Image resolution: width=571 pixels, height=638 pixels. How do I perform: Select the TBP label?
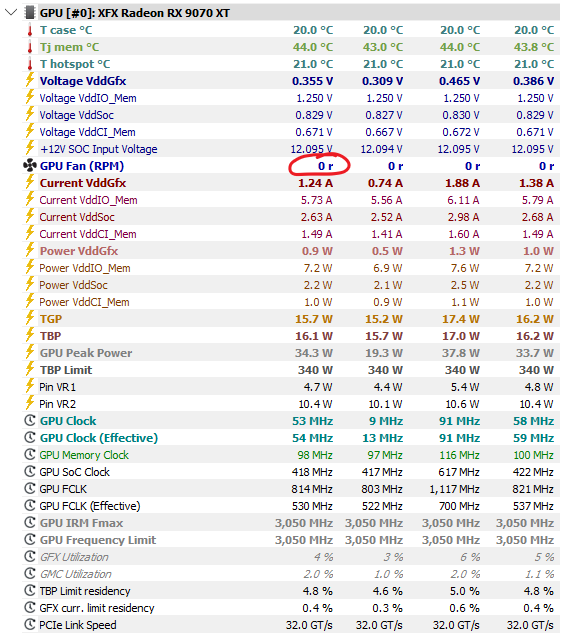(x=50, y=336)
